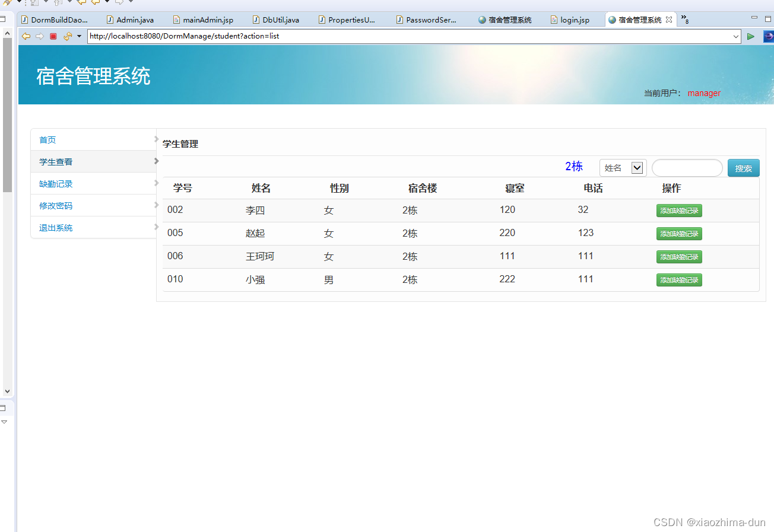
Task: Click the chevron next to 首页
Action: pyautogui.click(x=156, y=139)
